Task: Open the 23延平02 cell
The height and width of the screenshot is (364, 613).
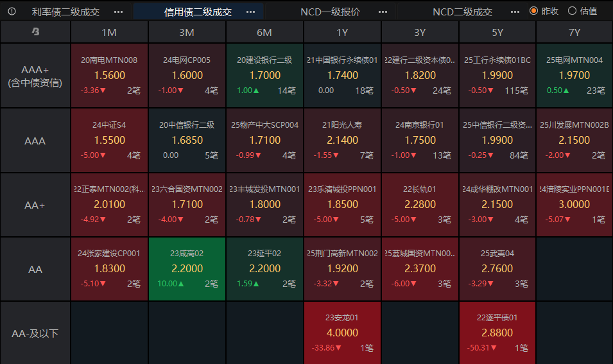Action: click(264, 269)
